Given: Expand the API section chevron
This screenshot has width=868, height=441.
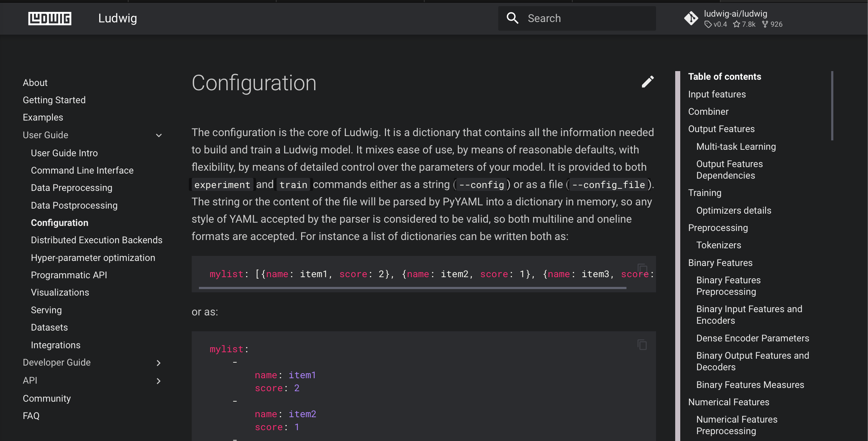Looking at the screenshot, I should point(159,381).
